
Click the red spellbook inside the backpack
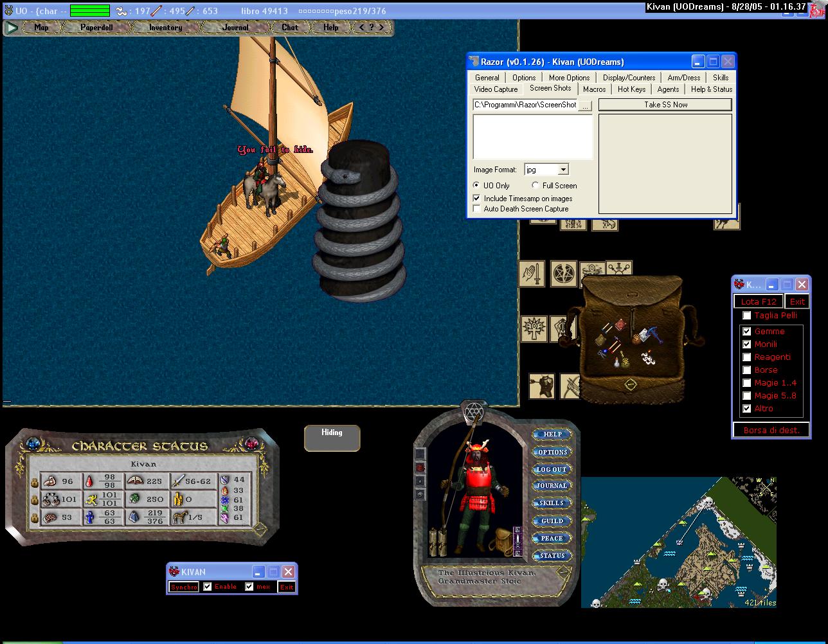622,325
